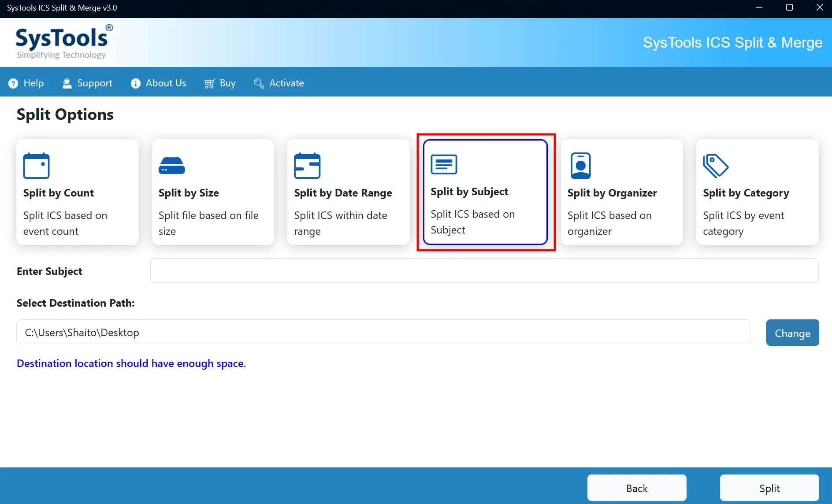Click the Split by Organizer person icon
Screen dimensions: 832x504
pos(580,166)
